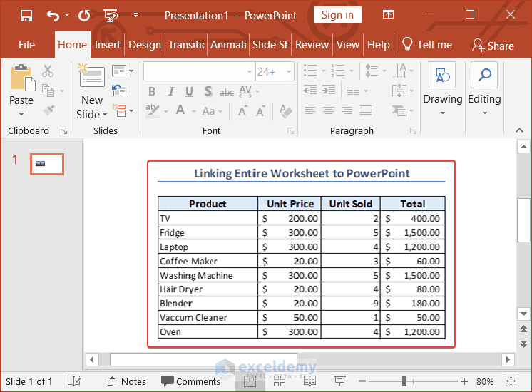Open the View tab

(x=348, y=45)
